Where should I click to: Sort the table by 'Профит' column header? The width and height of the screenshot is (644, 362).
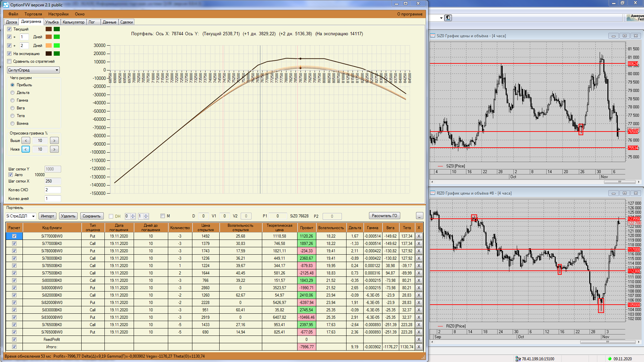(307, 228)
